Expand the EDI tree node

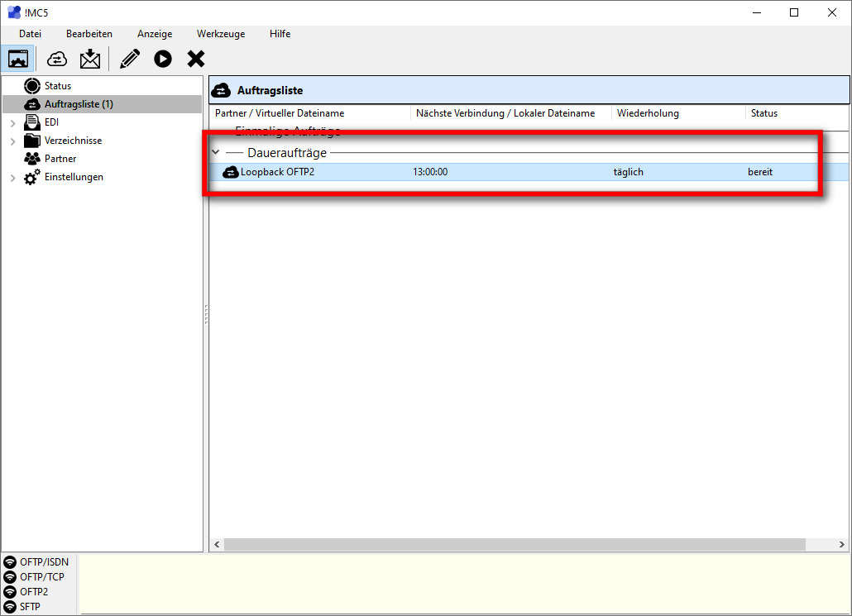point(12,123)
